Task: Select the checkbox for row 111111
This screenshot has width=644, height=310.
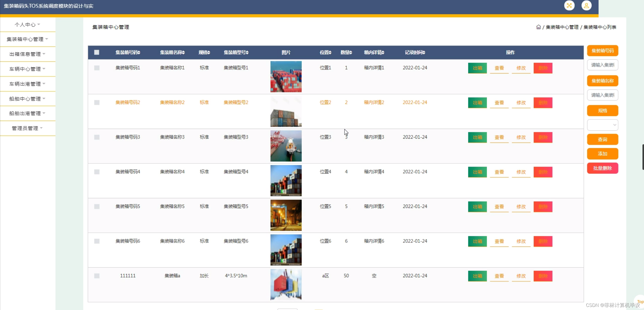Action: point(97,276)
